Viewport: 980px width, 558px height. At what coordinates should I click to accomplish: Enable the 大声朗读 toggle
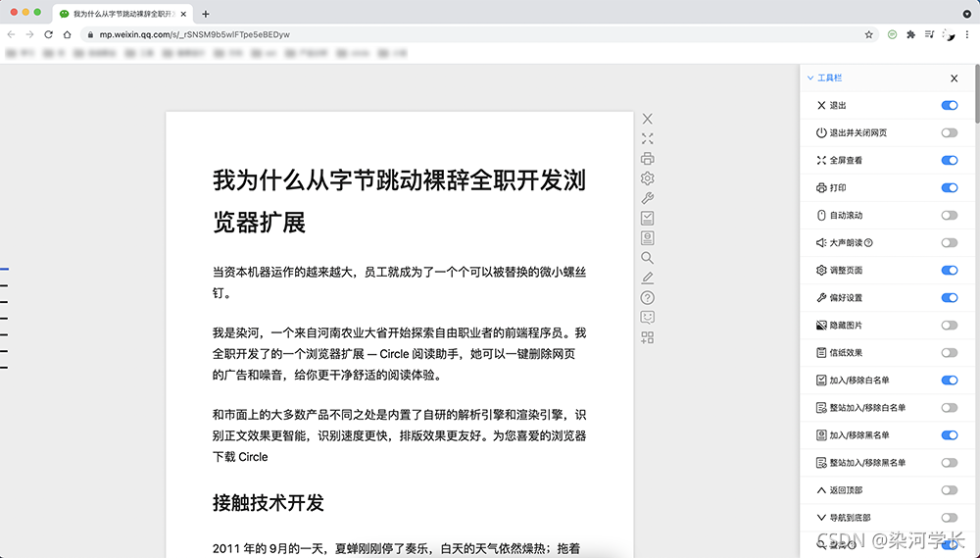950,243
